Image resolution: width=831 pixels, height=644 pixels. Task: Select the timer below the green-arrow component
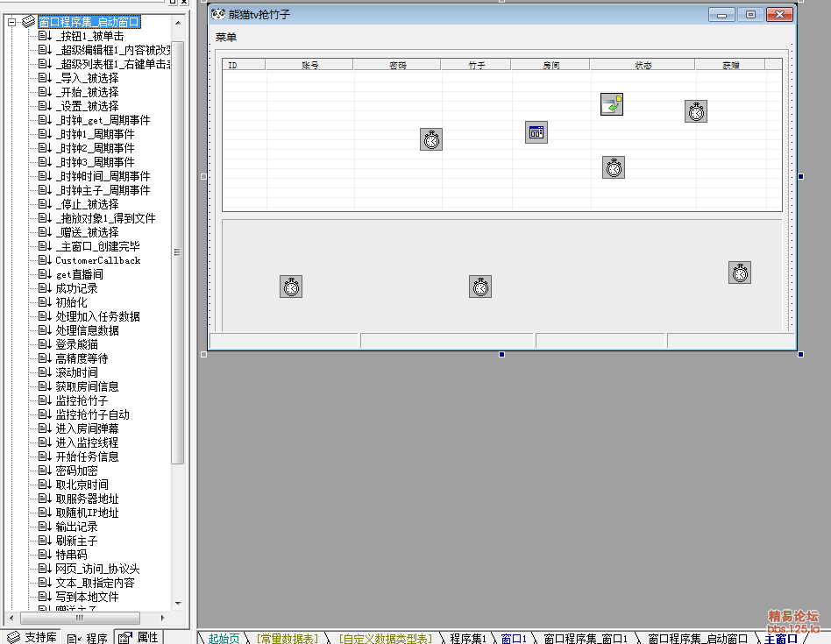coord(614,167)
